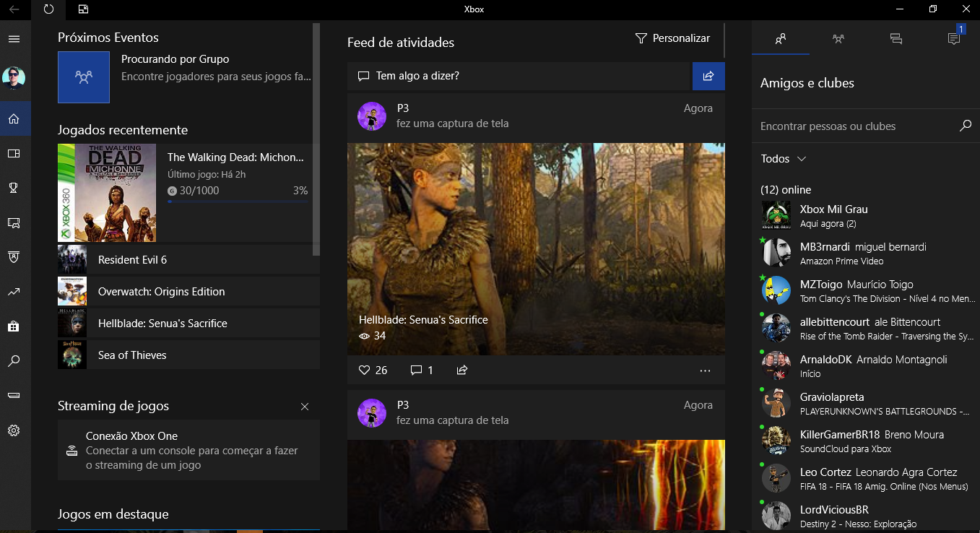Click the 34 views counter

click(x=373, y=336)
